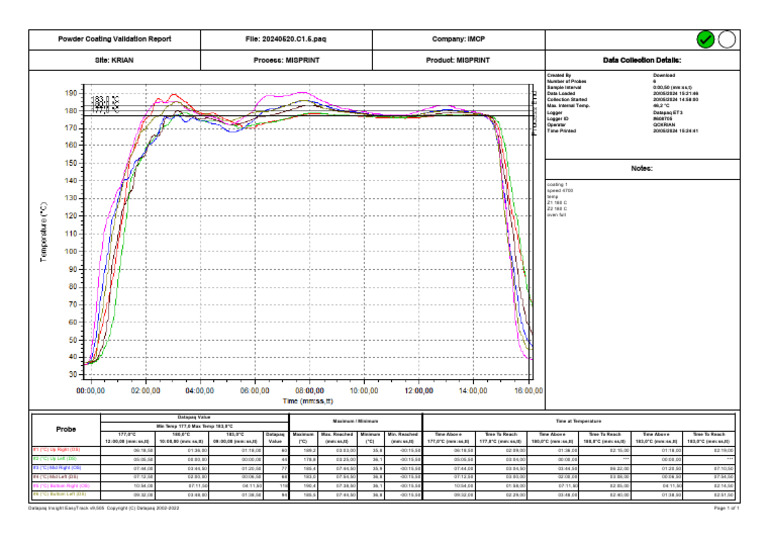Click the 'Product: MISPRINT' header cell
768x543 pixels.
tap(458, 60)
